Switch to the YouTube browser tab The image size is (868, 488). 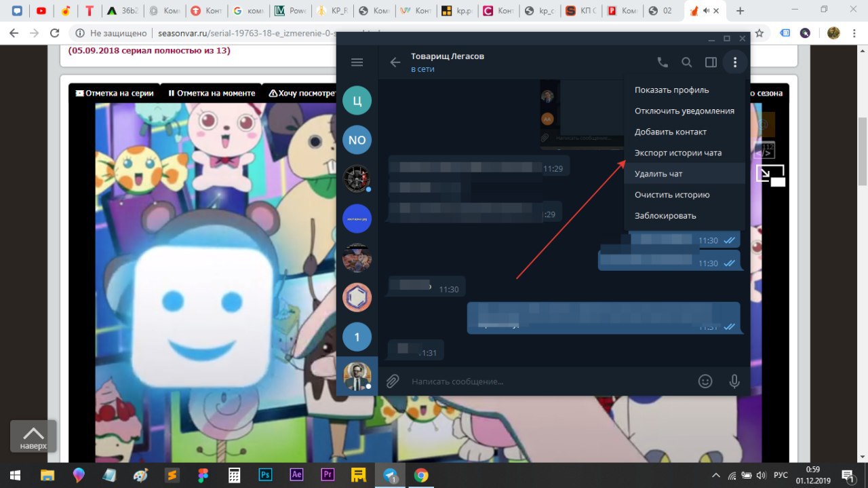pos(41,11)
